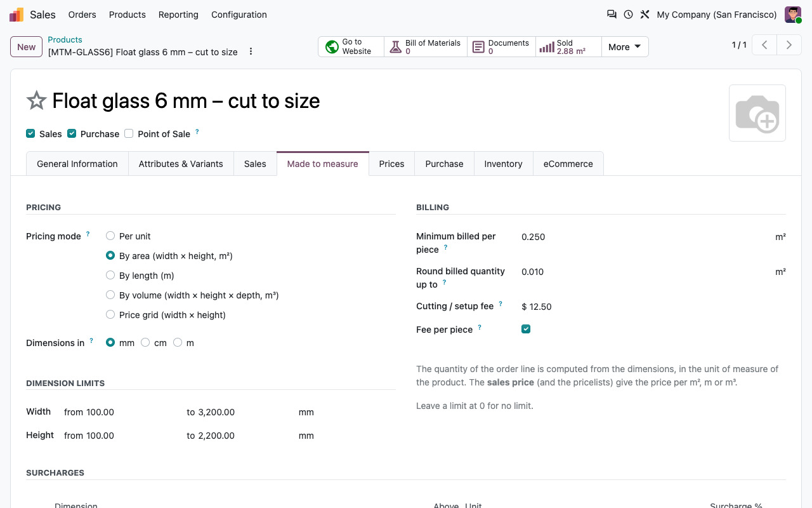
Task: Mark product as favorite with star
Action: click(x=36, y=100)
